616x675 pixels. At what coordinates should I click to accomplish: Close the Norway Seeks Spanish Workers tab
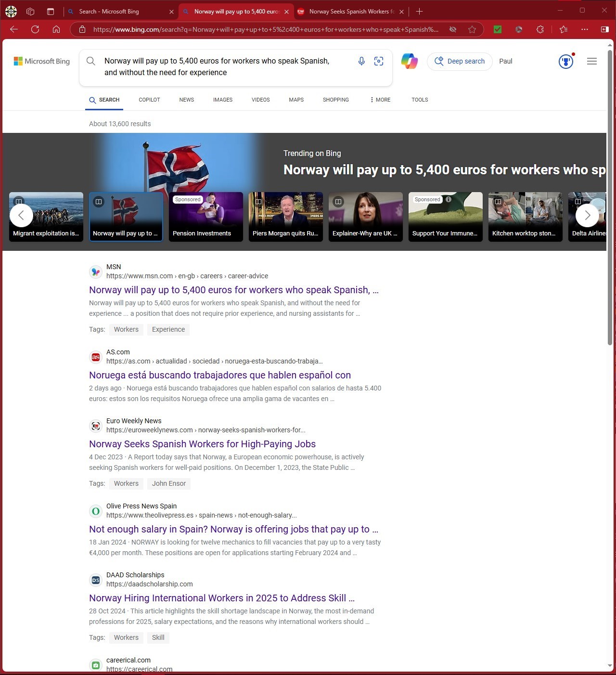tap(401, 12)
